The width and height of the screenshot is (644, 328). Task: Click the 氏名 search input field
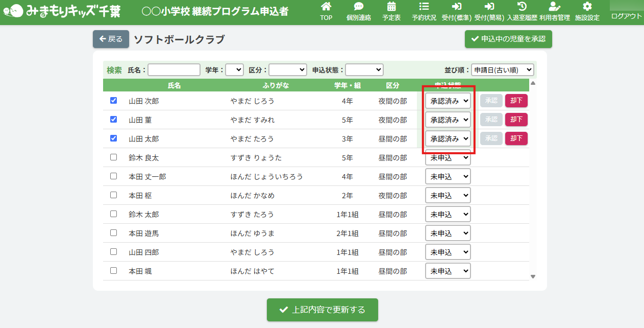(x=174, y=70)
